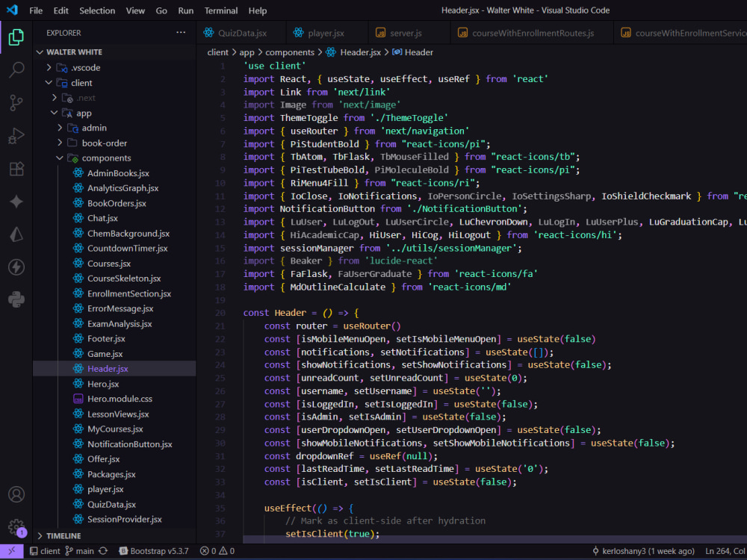This screenshot has width=747, height=560.
Task: Click the useRouter() call on line 21
Action: (372, 326)
